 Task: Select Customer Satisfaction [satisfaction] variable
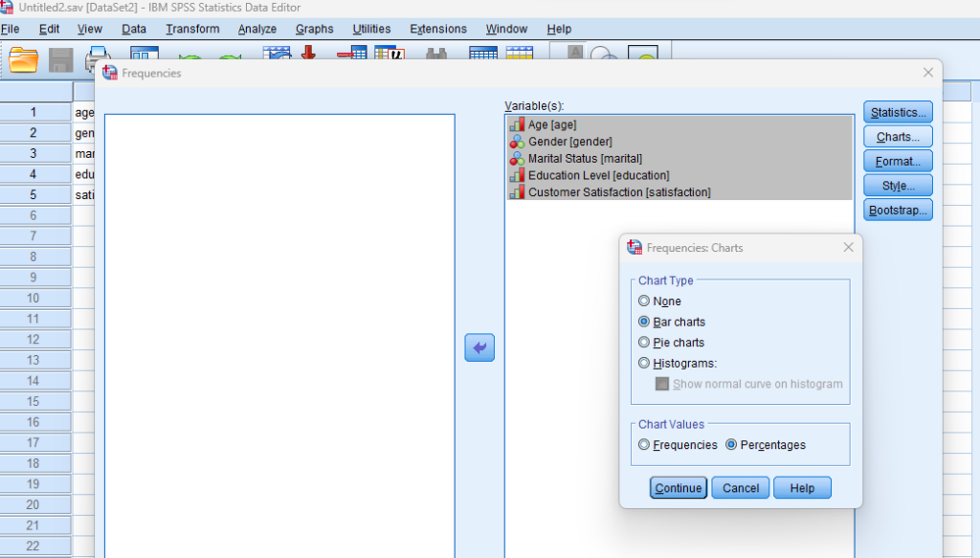[x=619, y=192]
